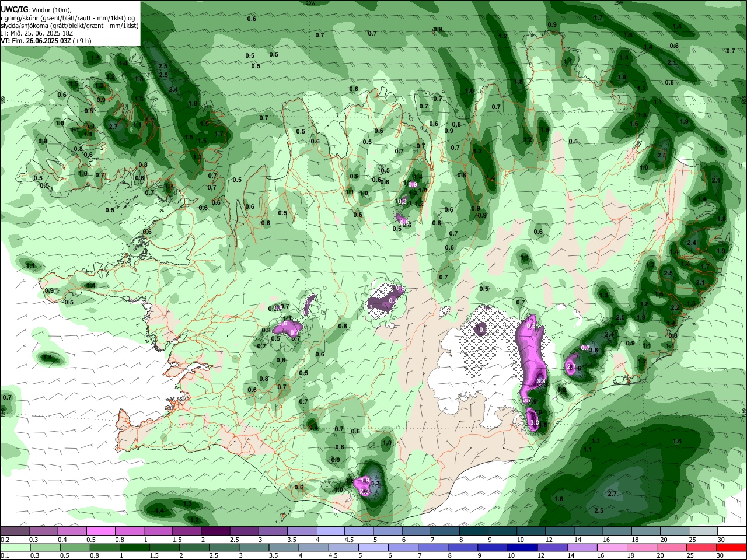The width and height of the screenshot is (747, 560).
Task: Click the bright red swatch ending the lower legend row
Action: tap(732, 547)
